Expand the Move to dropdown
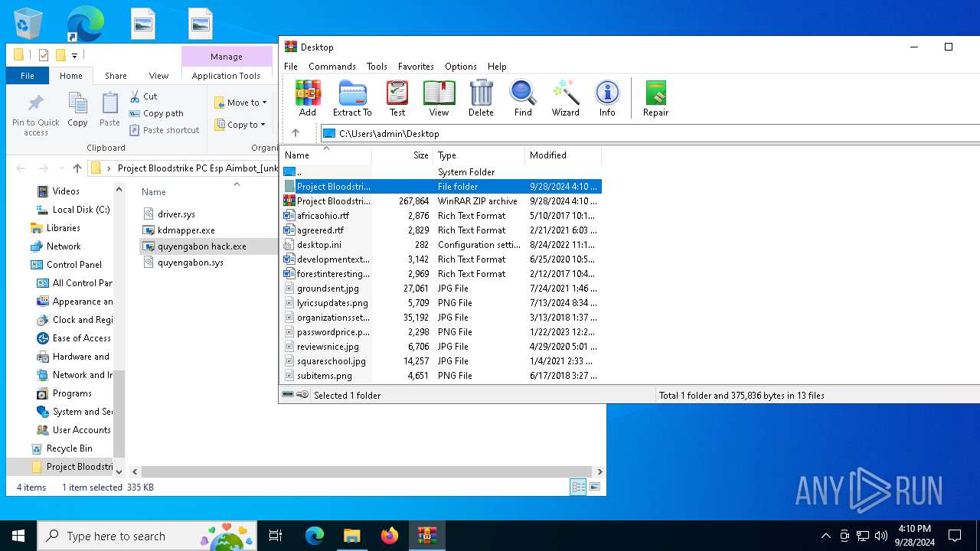The image size is (980, 551). click(240, 103)
